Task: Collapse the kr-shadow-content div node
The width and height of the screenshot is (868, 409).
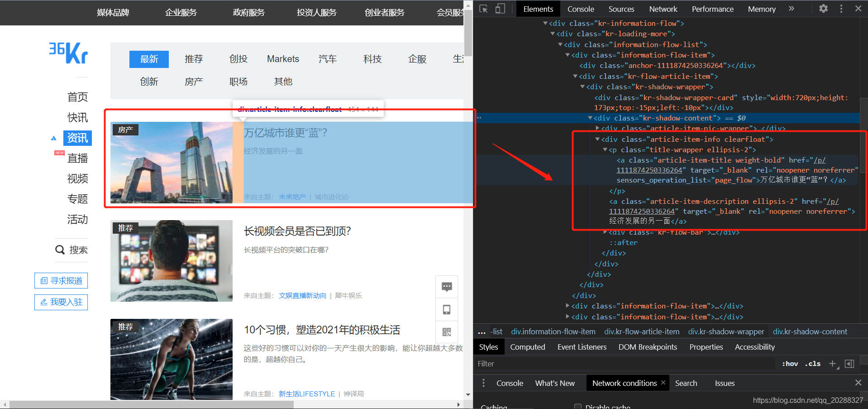Action: tap(590, 118)
